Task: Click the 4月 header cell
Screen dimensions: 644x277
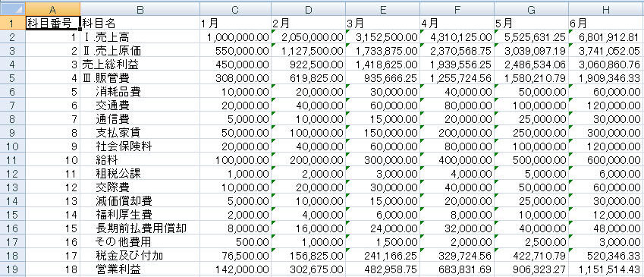Action: [x=457, y=23]
